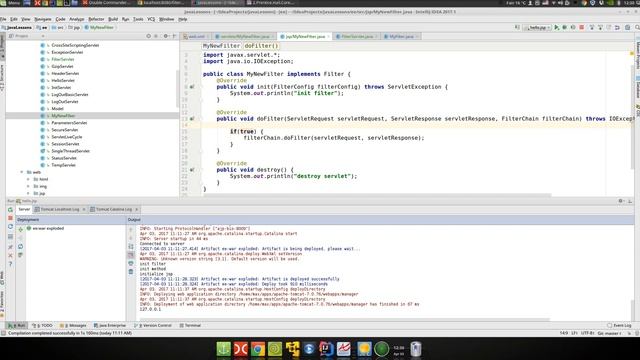The image size is (640, 360).
Task: Click the help question mark in Run panel
Action: [x=10, y=264]
